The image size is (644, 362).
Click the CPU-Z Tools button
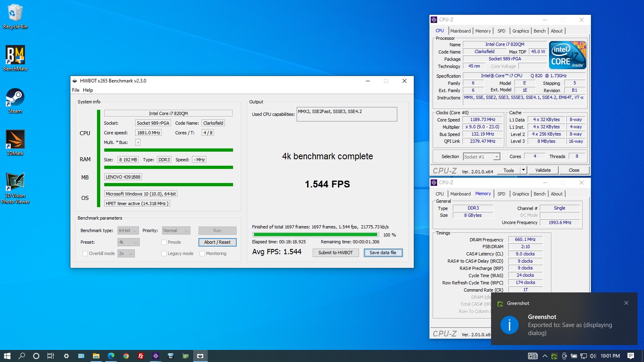(509, 170)
